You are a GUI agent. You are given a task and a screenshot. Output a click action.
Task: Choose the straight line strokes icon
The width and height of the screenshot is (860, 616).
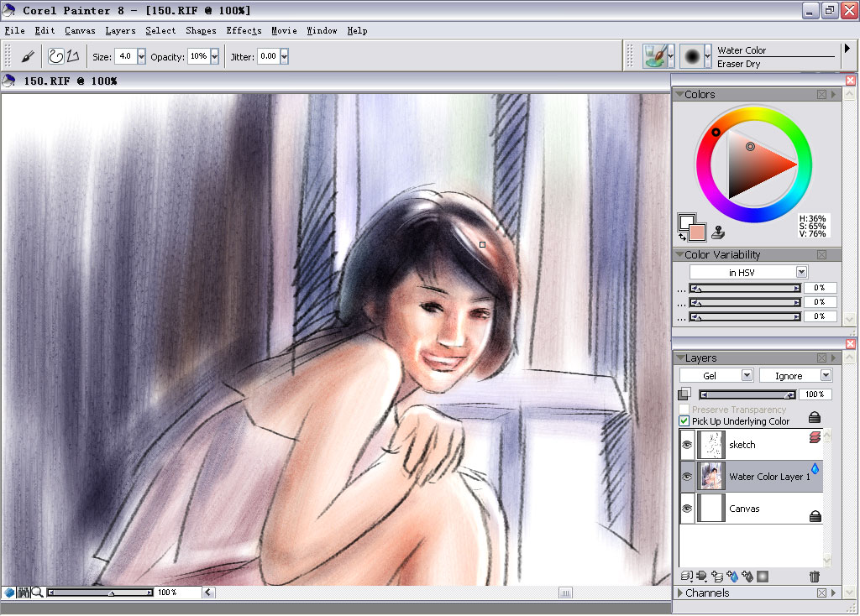[x=73, y=56]
